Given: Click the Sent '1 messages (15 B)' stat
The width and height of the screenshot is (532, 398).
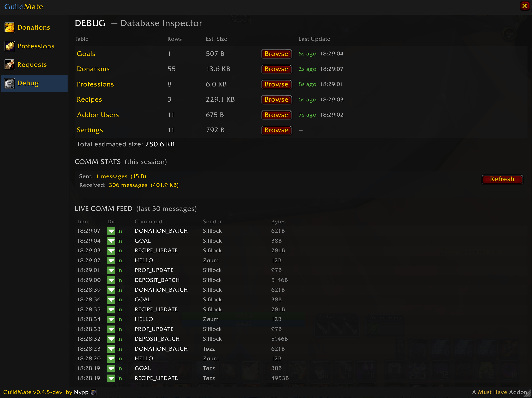Looking at the screenshot, I should click(x=121, y=176).
